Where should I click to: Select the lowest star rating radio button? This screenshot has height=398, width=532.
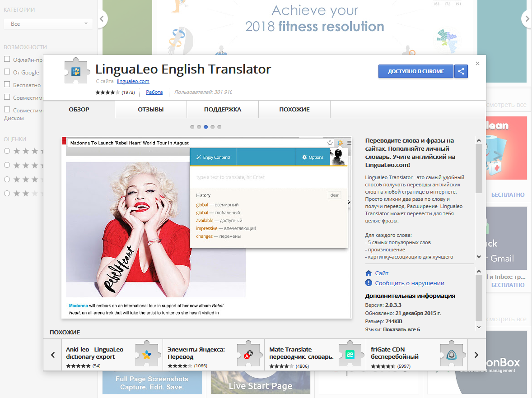(7, 193)
